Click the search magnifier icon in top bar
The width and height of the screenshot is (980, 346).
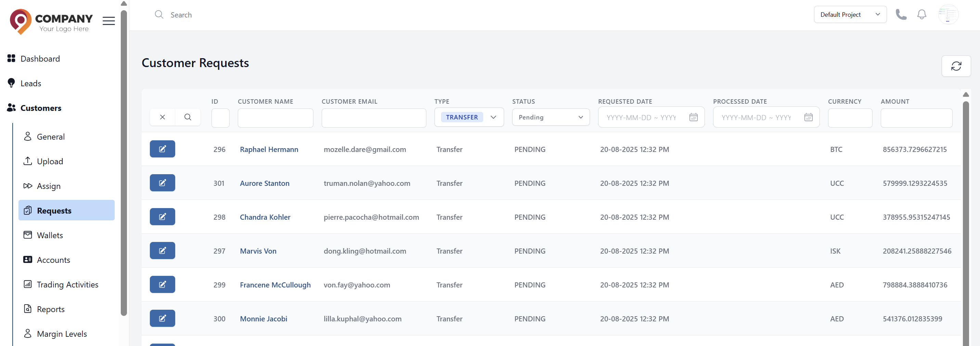point(159,15)
